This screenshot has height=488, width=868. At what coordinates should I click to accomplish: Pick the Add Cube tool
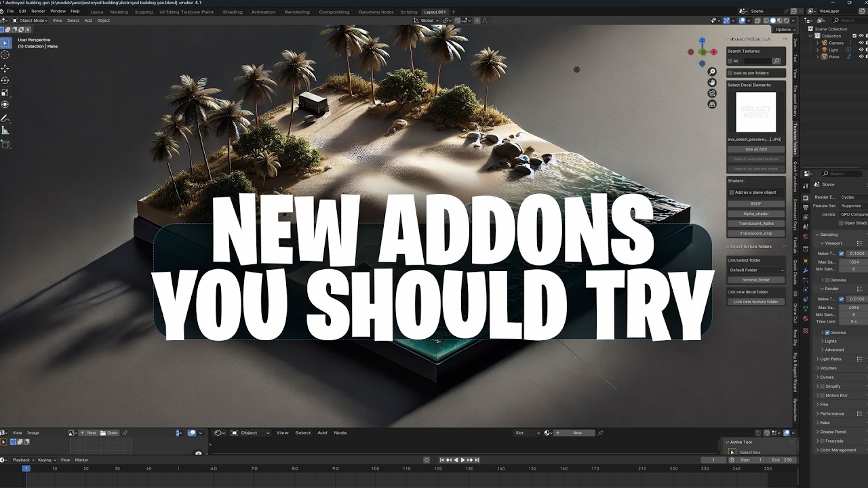(x=5, y=144)
